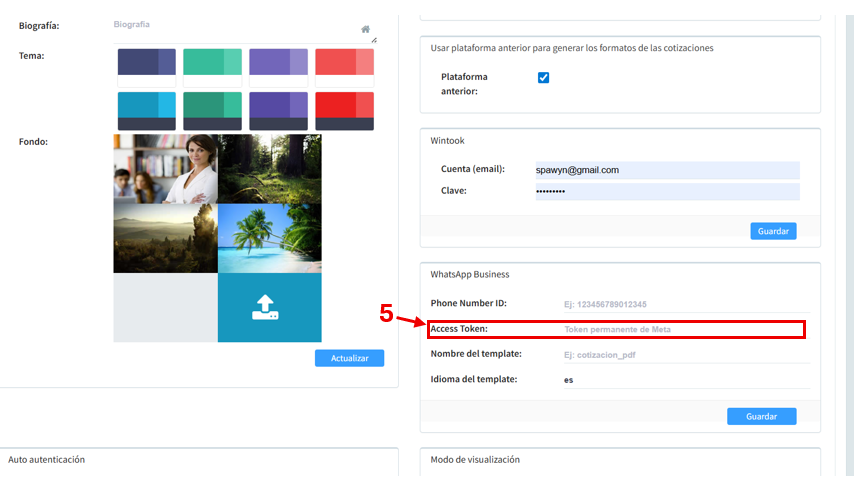Click into the Clave password field
854x477 pixels.
(667, 191)
